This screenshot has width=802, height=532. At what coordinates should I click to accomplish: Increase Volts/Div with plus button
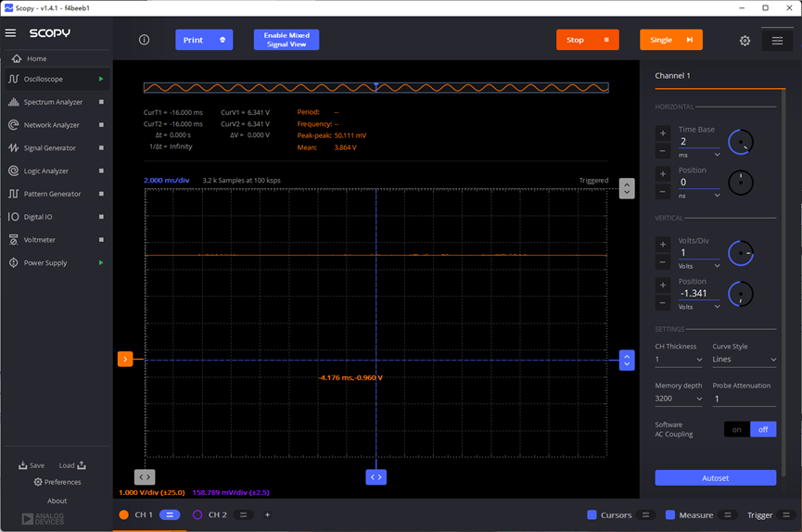[x=662, y=245]
